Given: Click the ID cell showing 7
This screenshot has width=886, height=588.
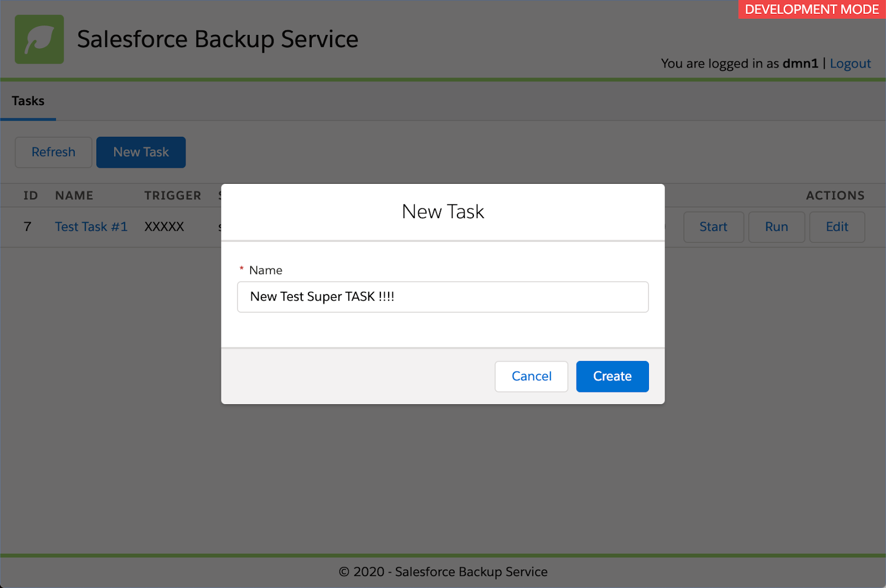Looking at the screenshot, I should pos(27,227).
